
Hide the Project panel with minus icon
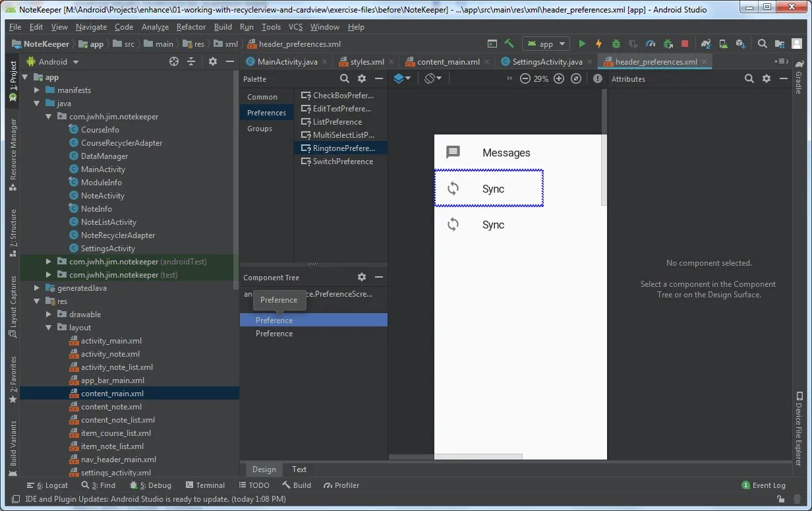230,61
